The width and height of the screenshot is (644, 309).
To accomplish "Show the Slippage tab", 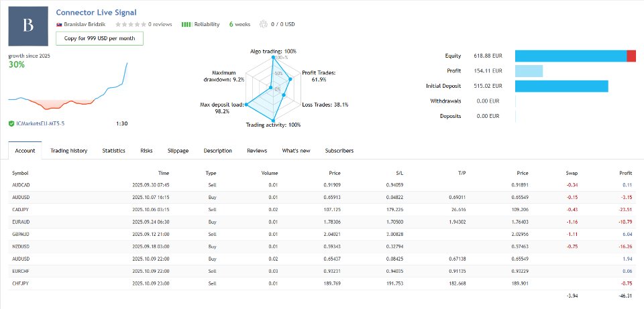I will tap(178, 151).
